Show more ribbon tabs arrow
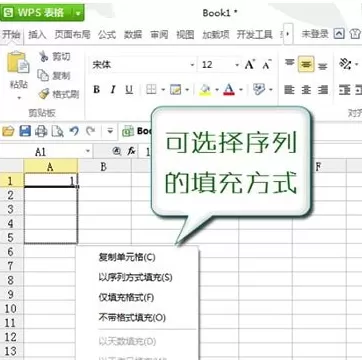Screen dimensions: 362x360 (287, 34)
